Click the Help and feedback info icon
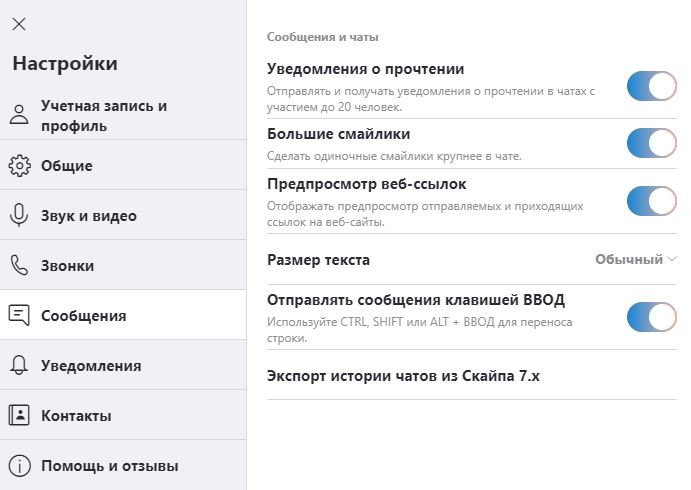 [19, 465]
